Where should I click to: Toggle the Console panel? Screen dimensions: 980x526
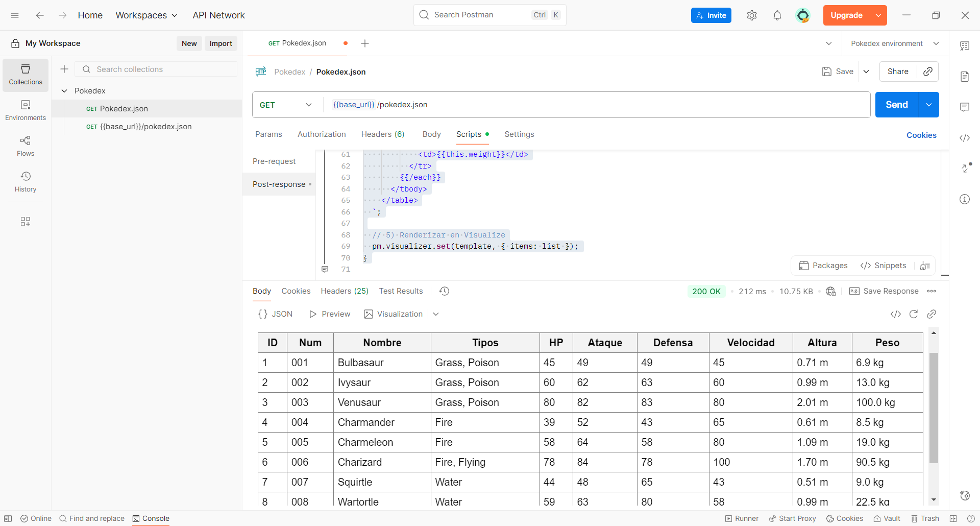(151, 518)
